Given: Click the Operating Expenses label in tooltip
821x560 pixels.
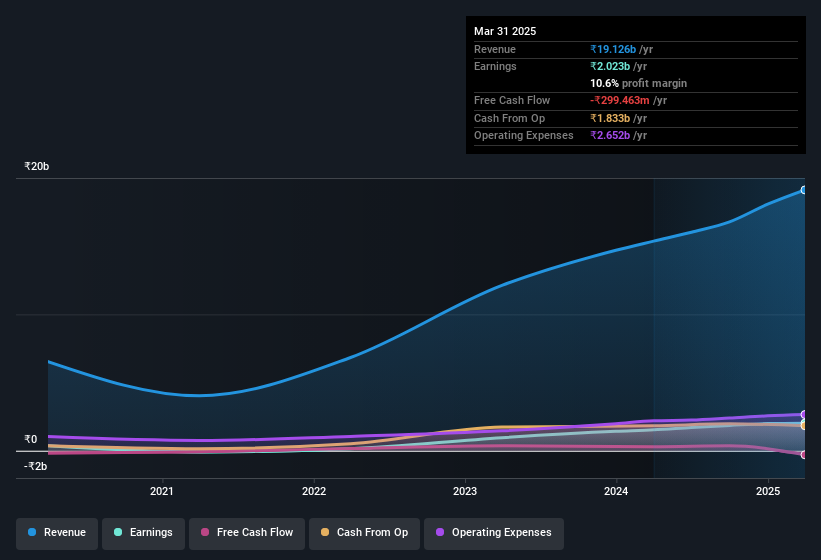Looking at the screenshot, I should click(524, 136).
